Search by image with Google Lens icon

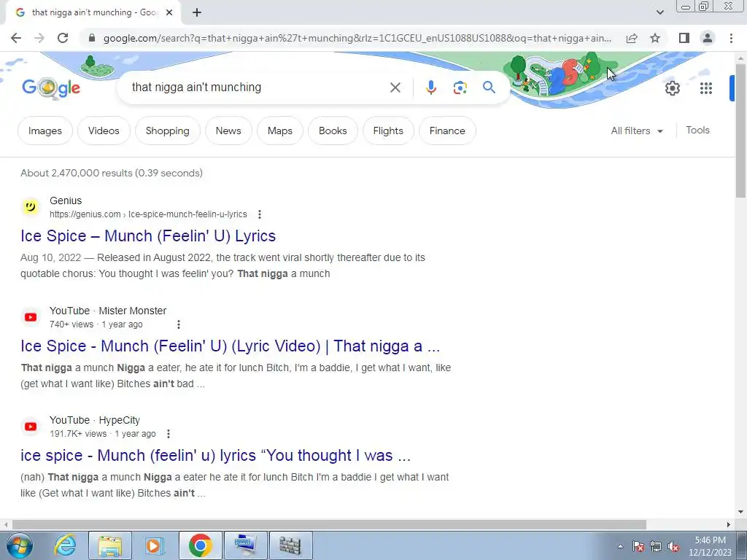tap(460, 87)
